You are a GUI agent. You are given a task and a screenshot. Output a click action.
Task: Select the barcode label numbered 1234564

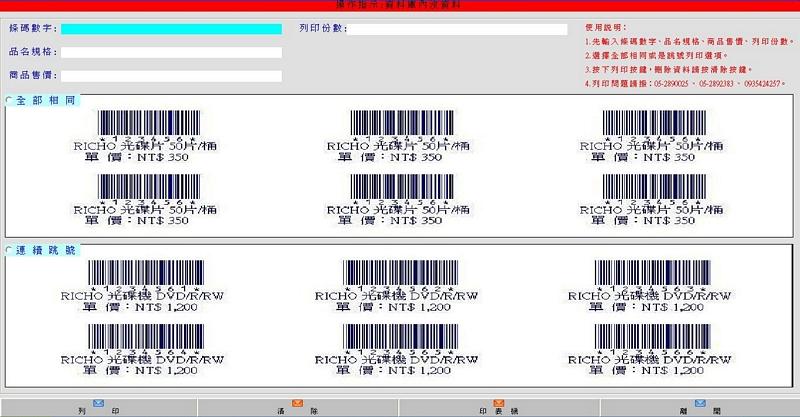click(142, 350)
